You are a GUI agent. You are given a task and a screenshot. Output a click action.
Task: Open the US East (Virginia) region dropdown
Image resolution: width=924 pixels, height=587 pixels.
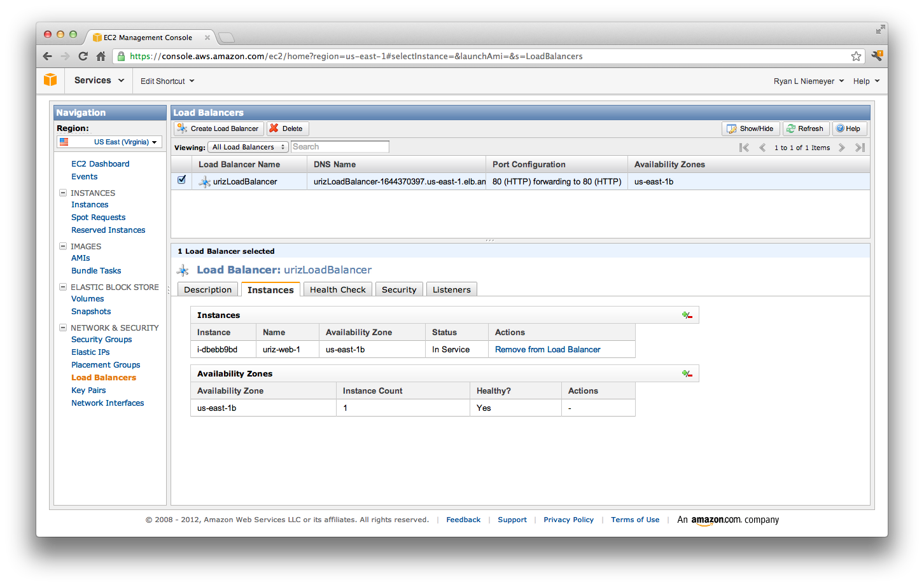[109, 142]
